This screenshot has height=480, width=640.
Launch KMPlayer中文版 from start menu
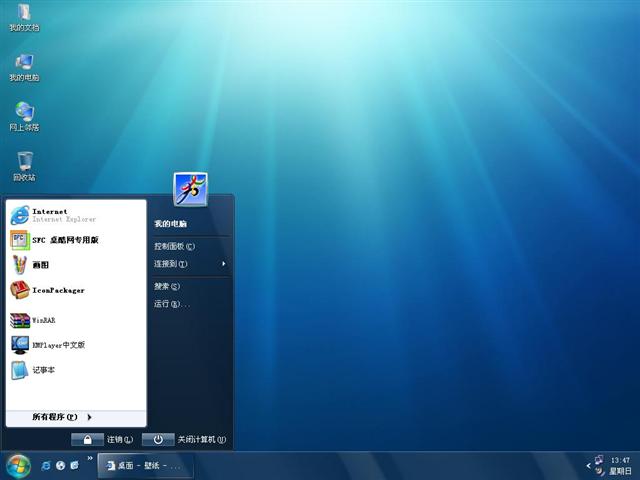76,345
